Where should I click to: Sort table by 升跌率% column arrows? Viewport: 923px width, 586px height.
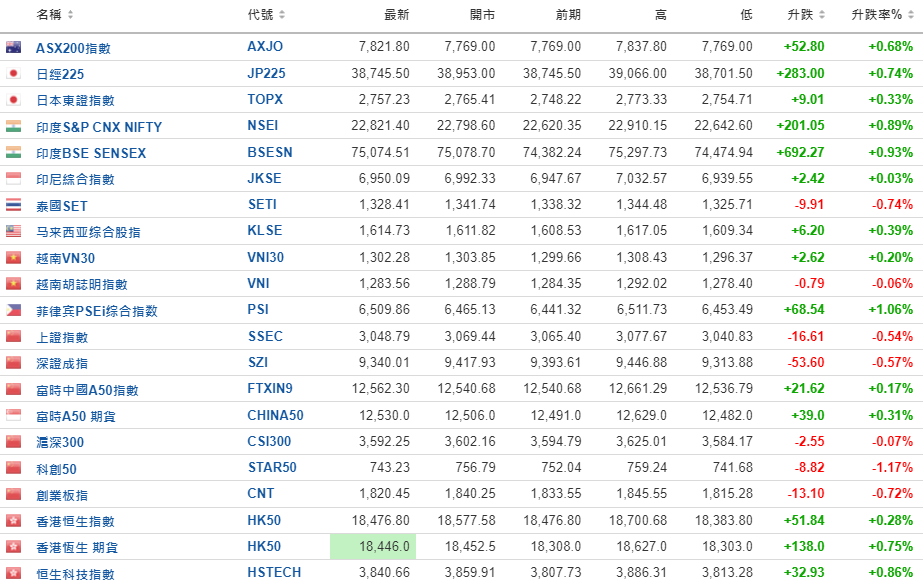(x=911, y=15)
